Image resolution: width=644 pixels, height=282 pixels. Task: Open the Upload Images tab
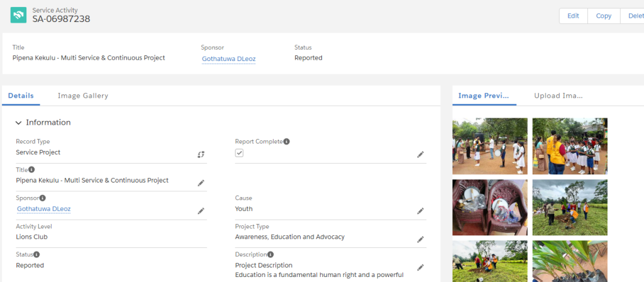(x=558, y=96)
